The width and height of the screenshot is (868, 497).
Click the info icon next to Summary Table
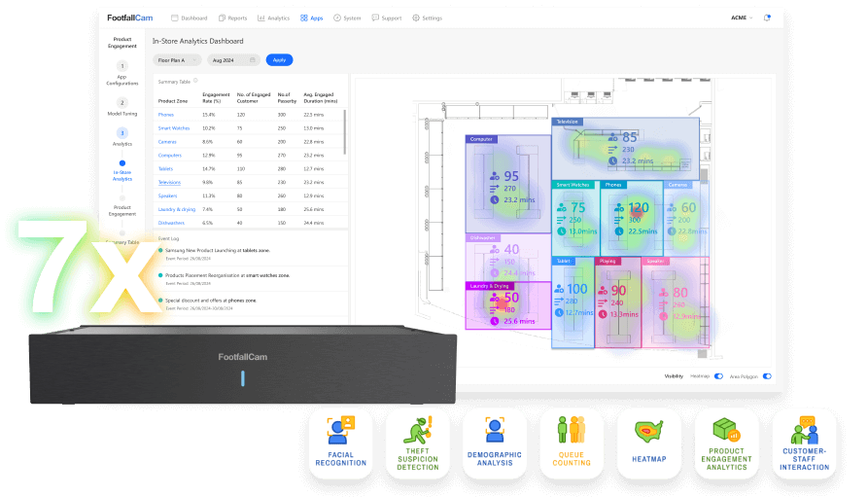pyautogui.click(x=195, y=81)
